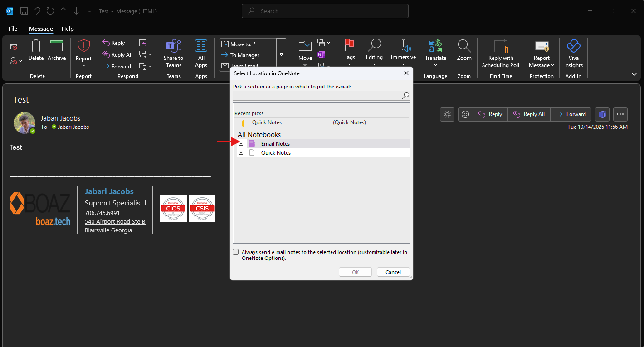Expand the Email Notes notebook
644x347 pixels.
241,144
